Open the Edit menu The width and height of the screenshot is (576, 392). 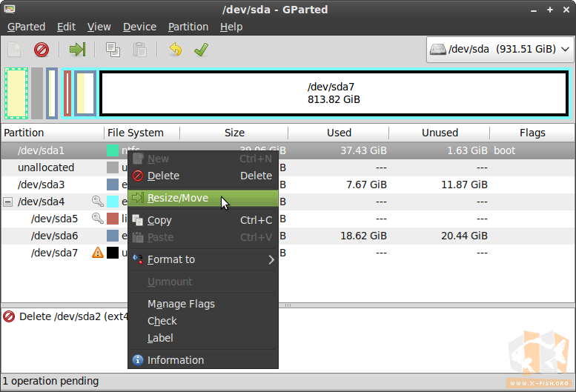coord(66,27)
